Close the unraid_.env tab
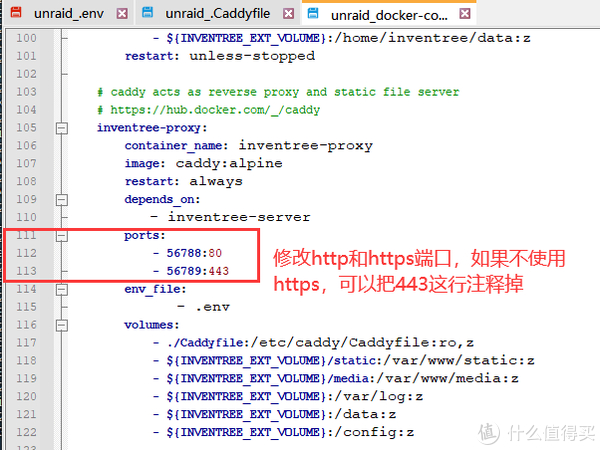Image resolution: width=600 pixels, height=450 pixels. click(x=122, y=14)
